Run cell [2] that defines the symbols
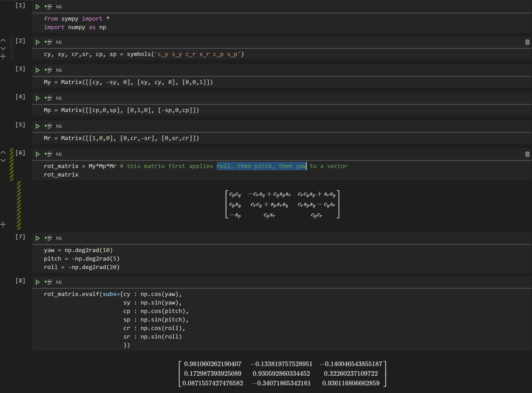The image size is (532, 393). [x=37, y=42]
